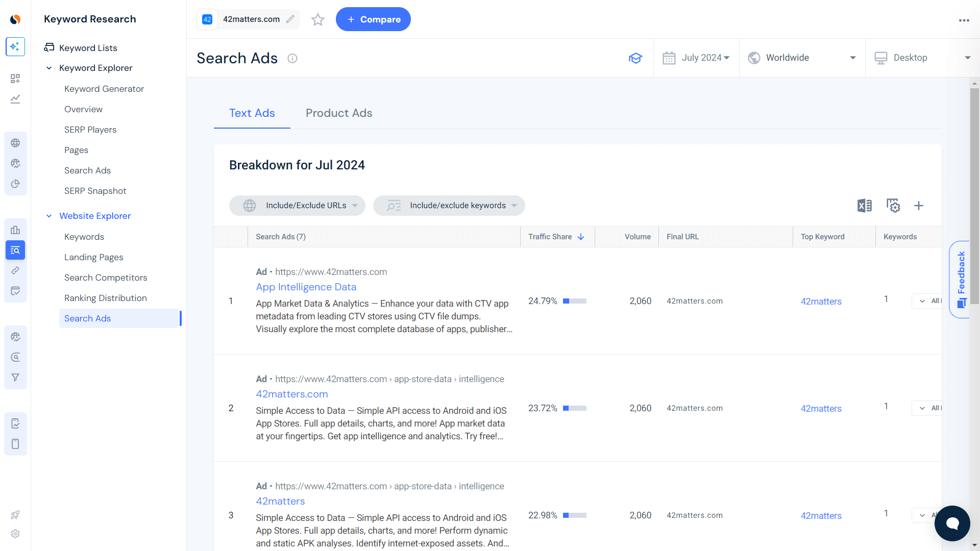Select Landing Pages in the sidebar
The image size is (980, 551).
[x=93, y=257]
